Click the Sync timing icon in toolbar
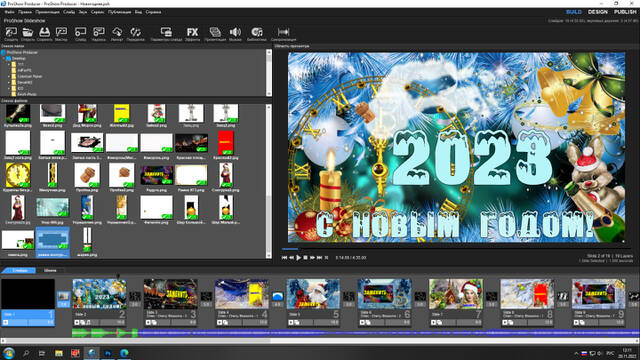640x360 pixels. [283, 34]
